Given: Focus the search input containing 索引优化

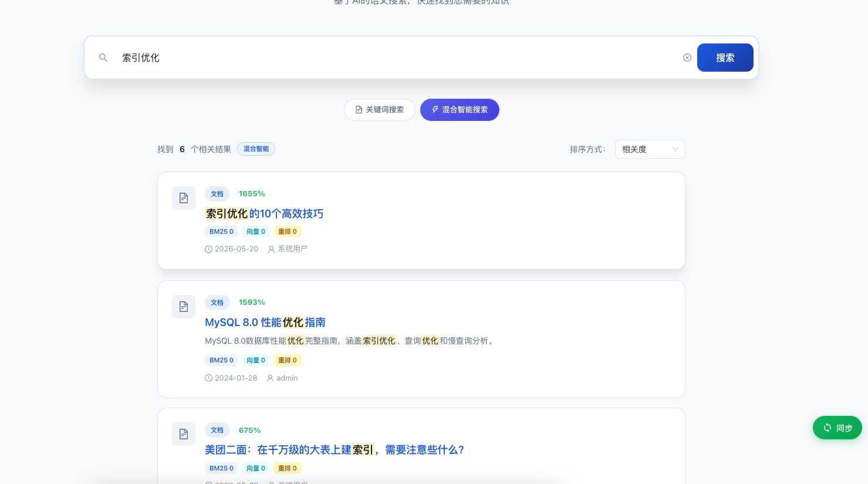Looking at the screenshot, I should point(397,58).
